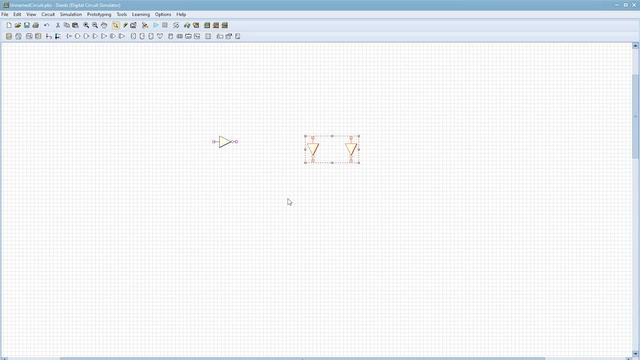Open the Learning menu
The width and height of the screenshot is (640, 360).
141,14
